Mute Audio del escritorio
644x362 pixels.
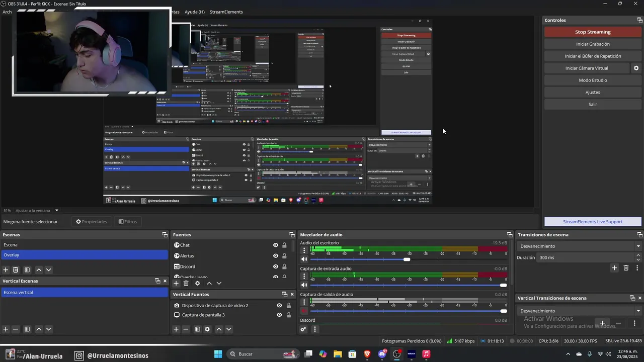tap(304, 259)
